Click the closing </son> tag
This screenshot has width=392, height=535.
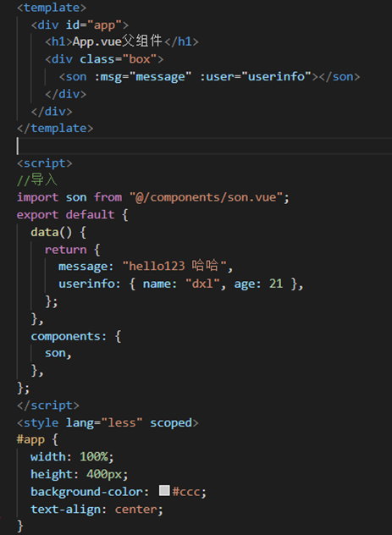(x=340, y=77)
